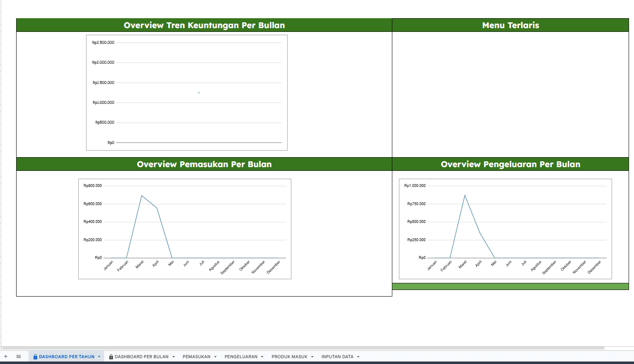Switch to PRODUK MASUK sheet
This screenshot has height=364, width=634.
click(x=290, y=357)
